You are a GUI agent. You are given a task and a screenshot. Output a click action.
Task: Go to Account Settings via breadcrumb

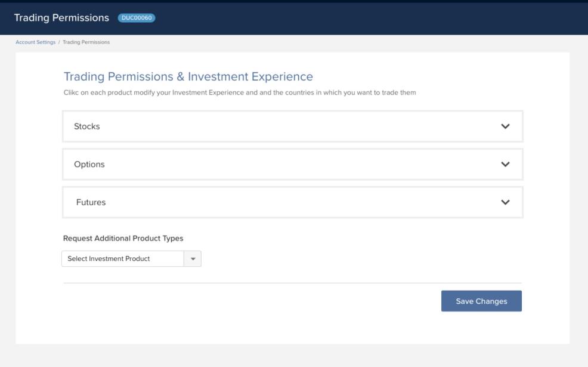coord(35,42)
